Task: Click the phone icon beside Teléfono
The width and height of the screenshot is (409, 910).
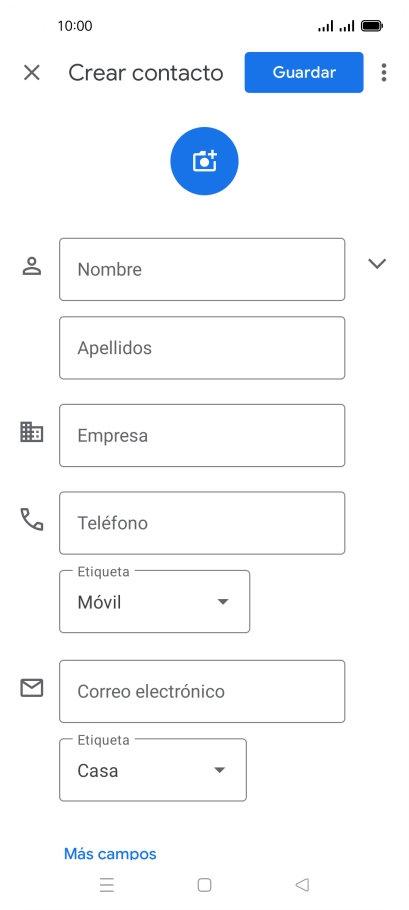Action: tap(32, 519)
